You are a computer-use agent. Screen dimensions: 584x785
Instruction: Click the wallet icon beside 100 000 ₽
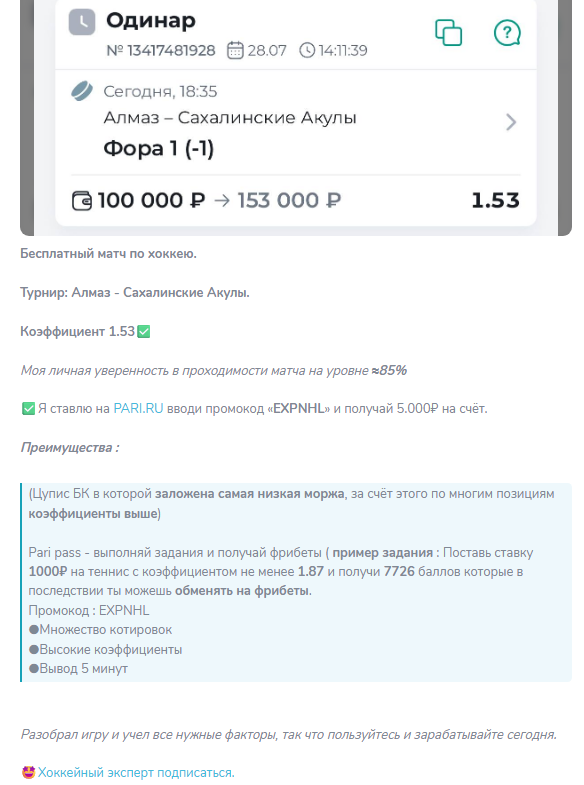[82, 201]
